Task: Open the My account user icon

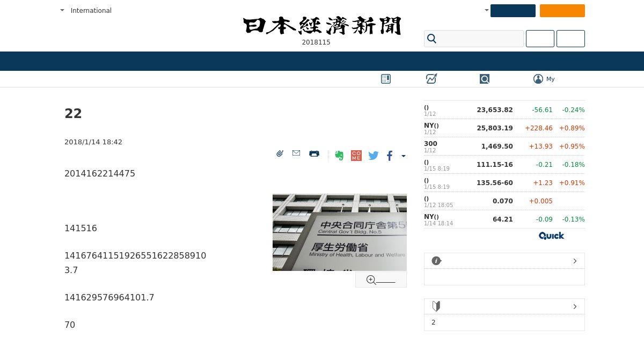Action: tap(538, 79)
